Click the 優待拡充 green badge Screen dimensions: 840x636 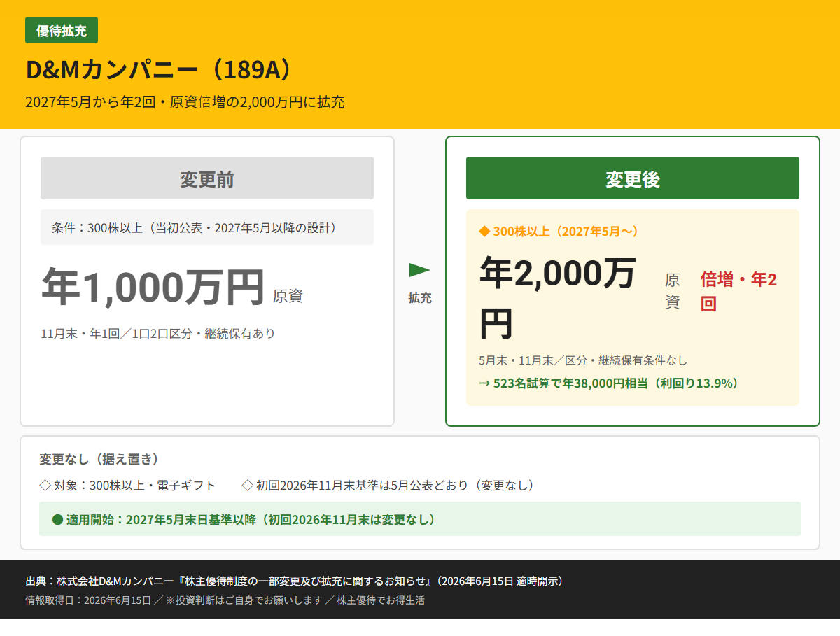[62, 30]
